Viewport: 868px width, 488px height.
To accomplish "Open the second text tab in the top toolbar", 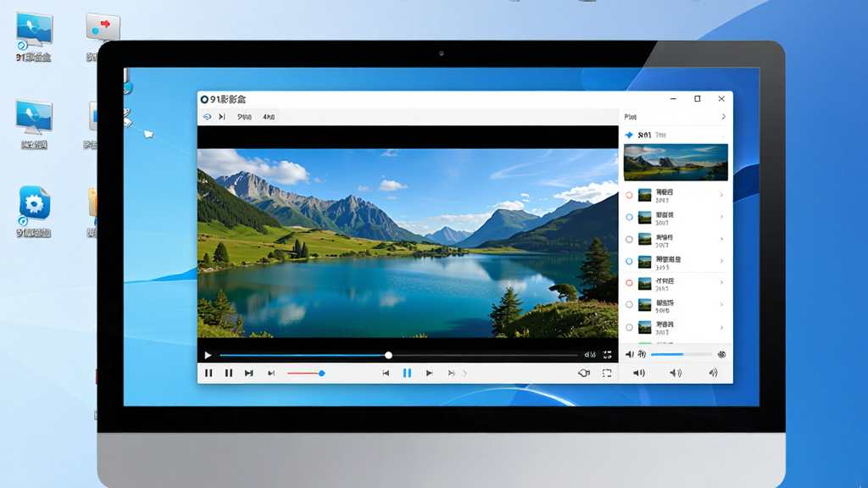I will point(269,117).
